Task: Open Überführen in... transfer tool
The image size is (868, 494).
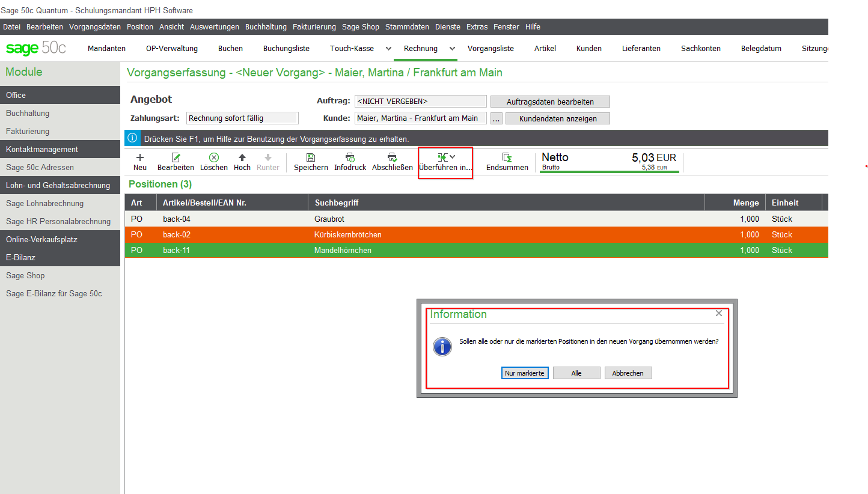Action: point(445,162)
